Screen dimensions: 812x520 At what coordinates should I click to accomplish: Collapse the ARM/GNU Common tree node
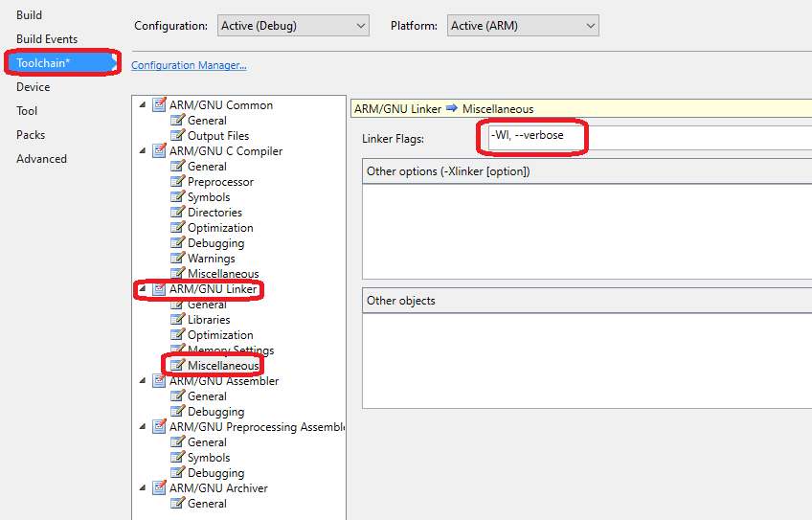[143, 105]
